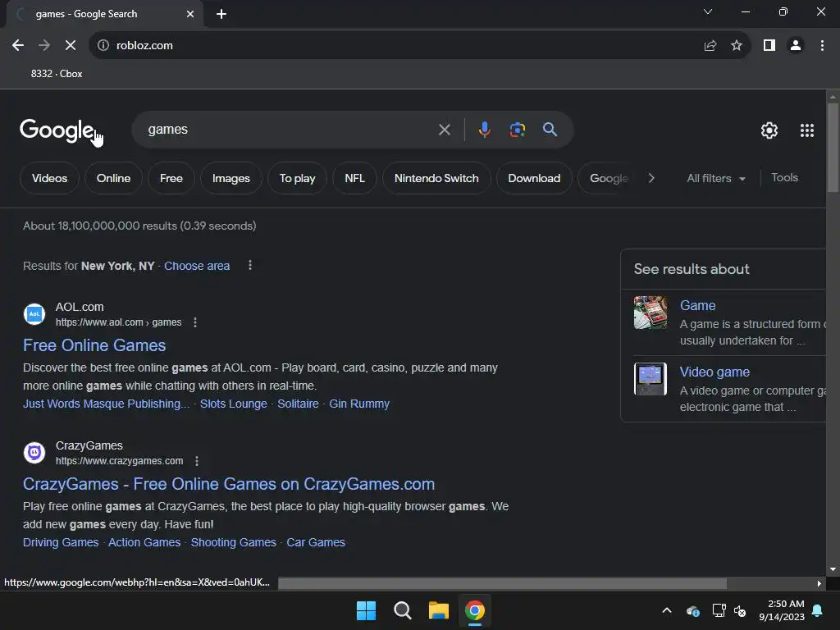
Task: Click the AOL.com site favicon
Action: (34, 314)
